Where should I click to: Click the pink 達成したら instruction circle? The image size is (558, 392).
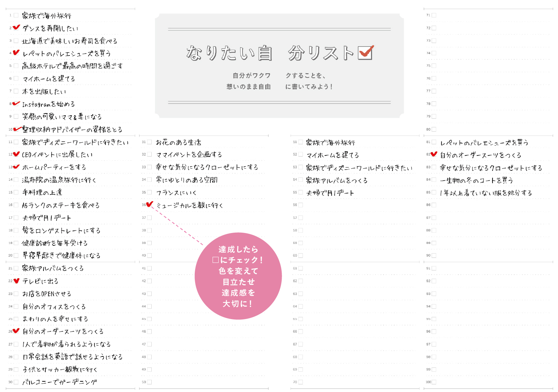(x=238, y=276)
